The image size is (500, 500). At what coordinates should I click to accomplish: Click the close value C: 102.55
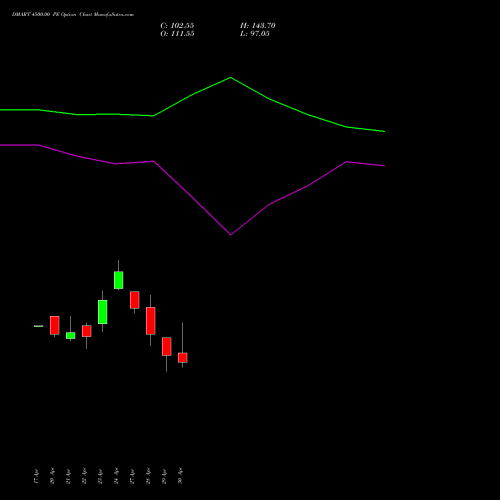tap(177, 26)
